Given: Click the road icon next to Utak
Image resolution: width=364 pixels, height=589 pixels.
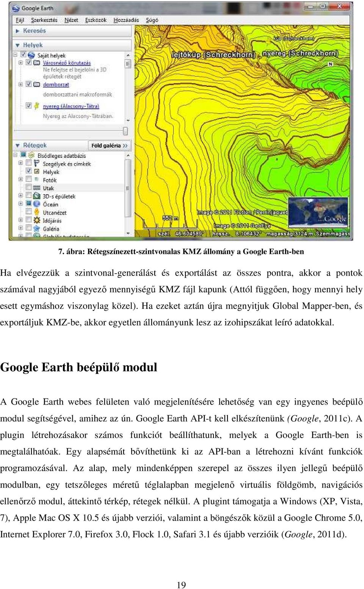Looking at the screenshot, I should pyautogui.click(x=37, y=188).
